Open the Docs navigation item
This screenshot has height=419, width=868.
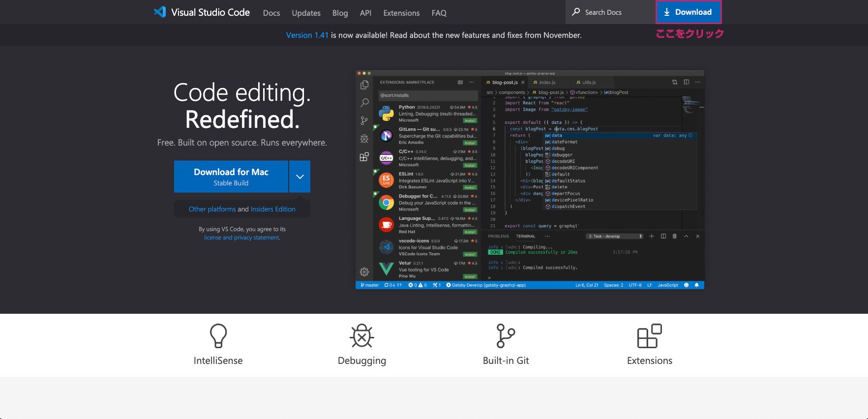271,13
